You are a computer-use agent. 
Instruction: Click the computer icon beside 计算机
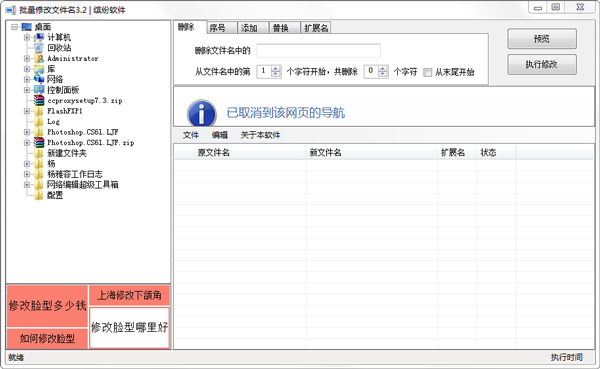[39, 38]
